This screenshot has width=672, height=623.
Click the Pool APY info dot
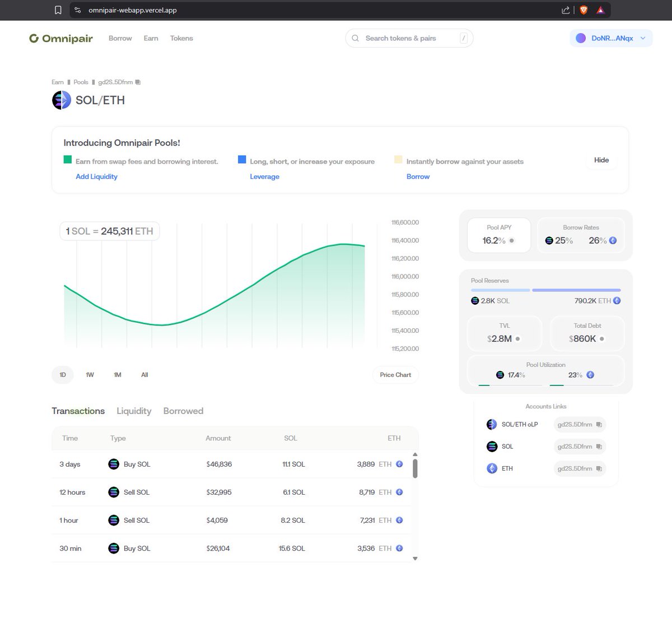point(512,240)
